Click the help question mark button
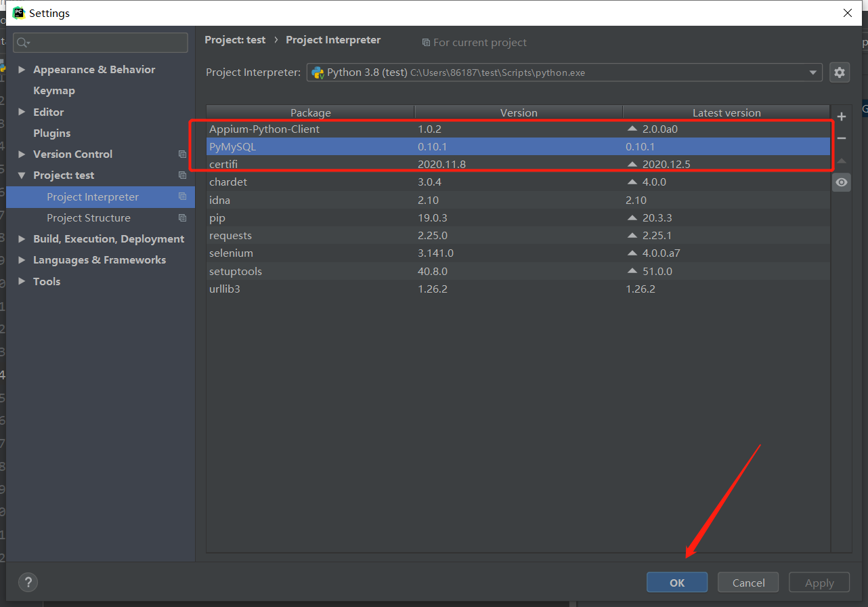This screenshot has width=868, height=607. tap(28, 582)
